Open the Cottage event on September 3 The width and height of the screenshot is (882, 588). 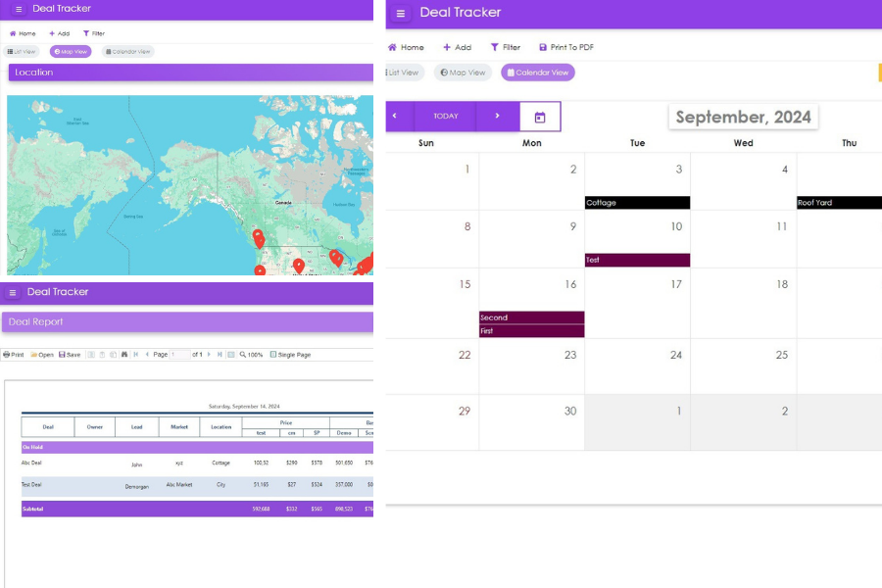[637, 203]
